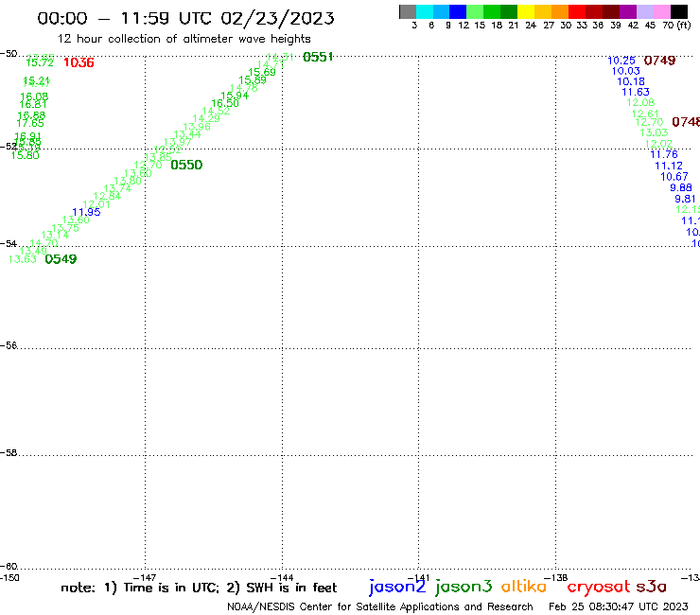Screen dimensions: 700x615
Task: Click the cyan swatch in the color legend
Action: click(x=425, y=11)
